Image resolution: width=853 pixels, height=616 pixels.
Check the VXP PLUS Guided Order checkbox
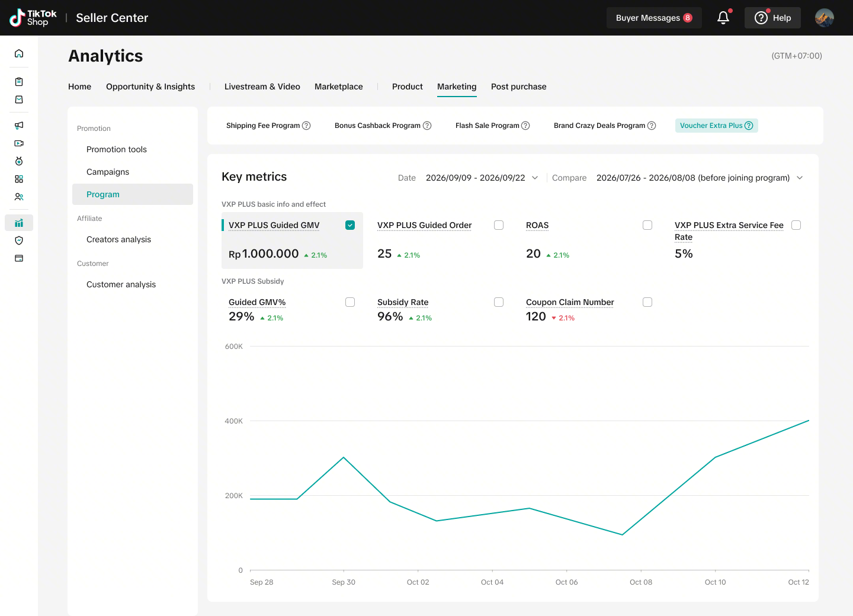[x=499, y=225]
